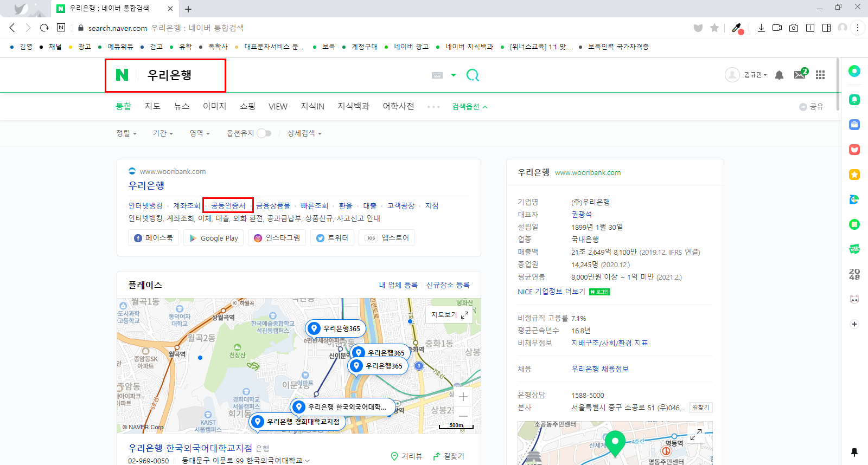Open the 공동인증서 link
Screen dimensions: 868x465
click(x=228, y=206)
